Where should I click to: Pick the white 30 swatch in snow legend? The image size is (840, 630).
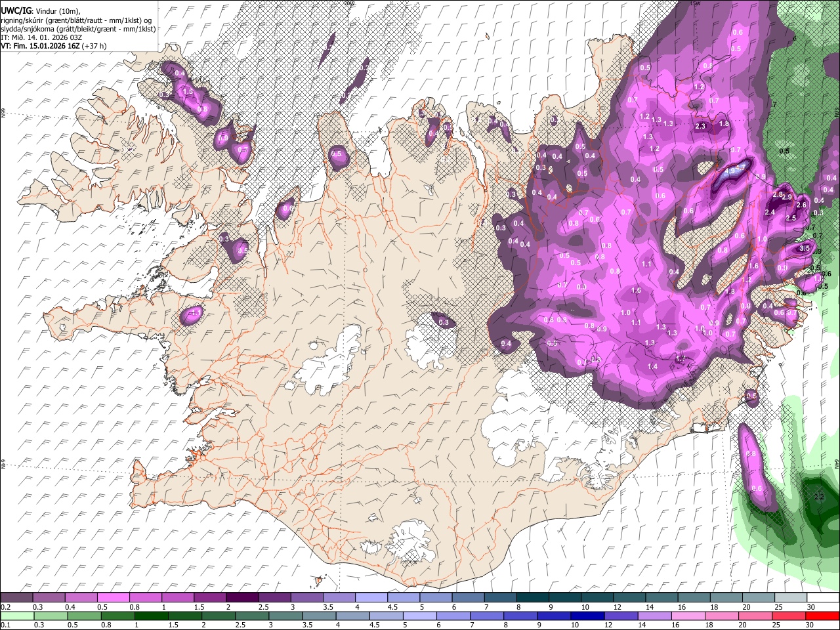[x=823, y=597]
